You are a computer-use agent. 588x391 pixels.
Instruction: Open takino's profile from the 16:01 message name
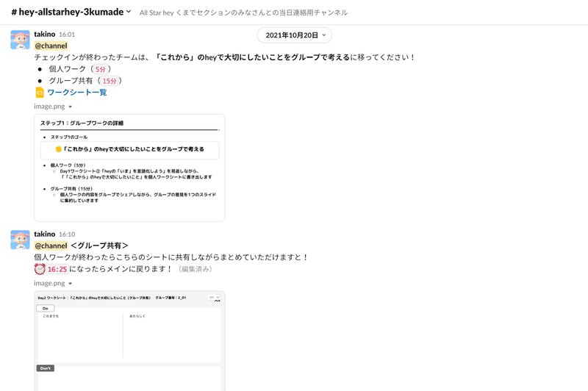pos(45,34)
